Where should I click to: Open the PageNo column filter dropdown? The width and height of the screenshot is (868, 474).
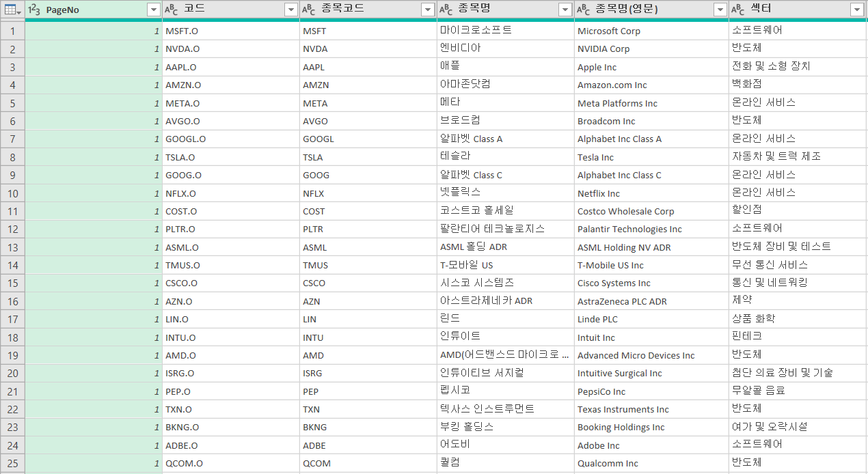[x=154, y=10]
